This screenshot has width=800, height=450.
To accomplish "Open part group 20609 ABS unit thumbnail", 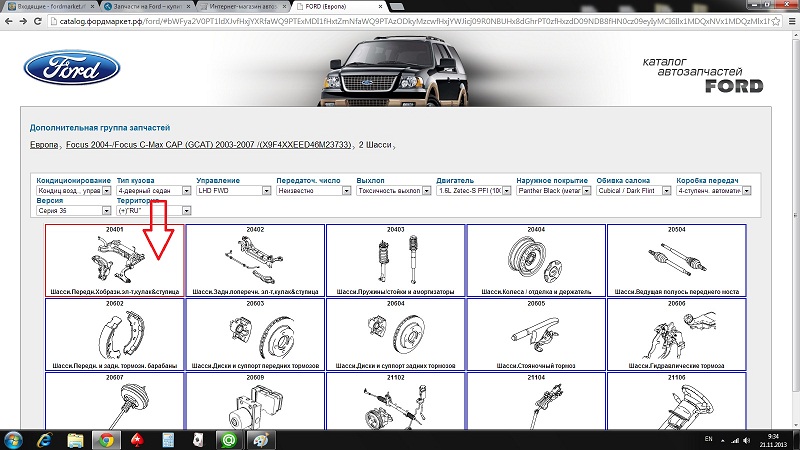I will click(x=255, y=401).
